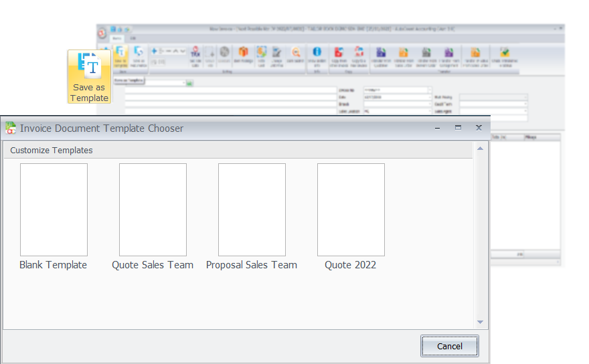
Task: Open the first ribbon tab of invoice window
Action: click(117, 39)
